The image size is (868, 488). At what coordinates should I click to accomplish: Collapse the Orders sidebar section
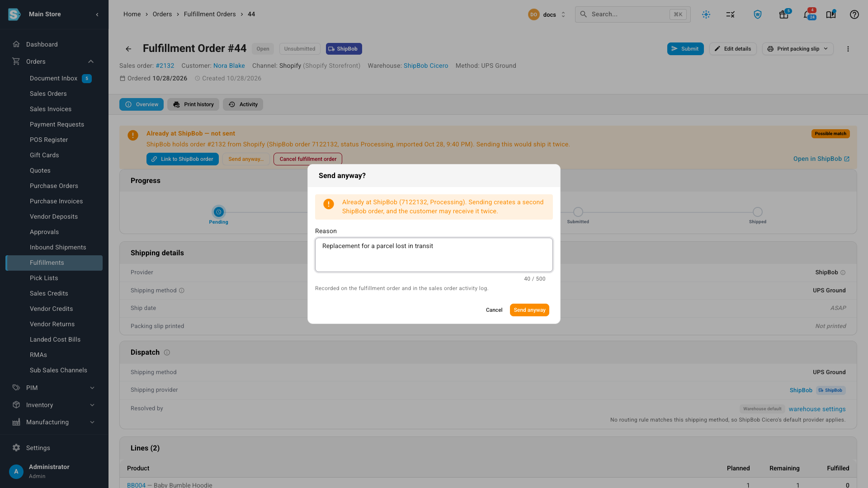click(91, 61)
